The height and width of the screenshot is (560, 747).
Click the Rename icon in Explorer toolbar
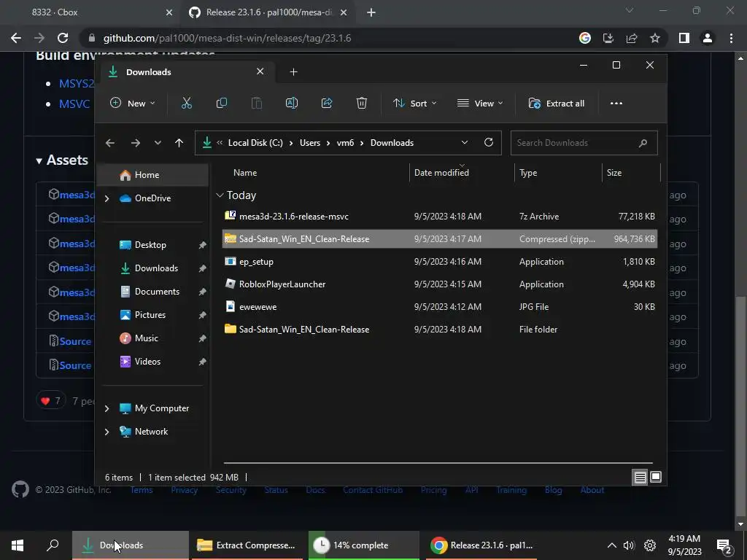tap(292, 104)
